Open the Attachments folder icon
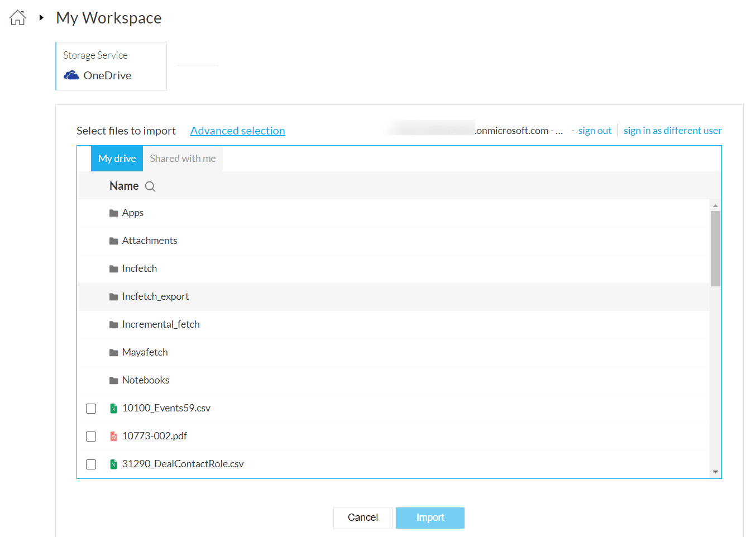Viewport: 756px width, 537px height. [114, 241]
